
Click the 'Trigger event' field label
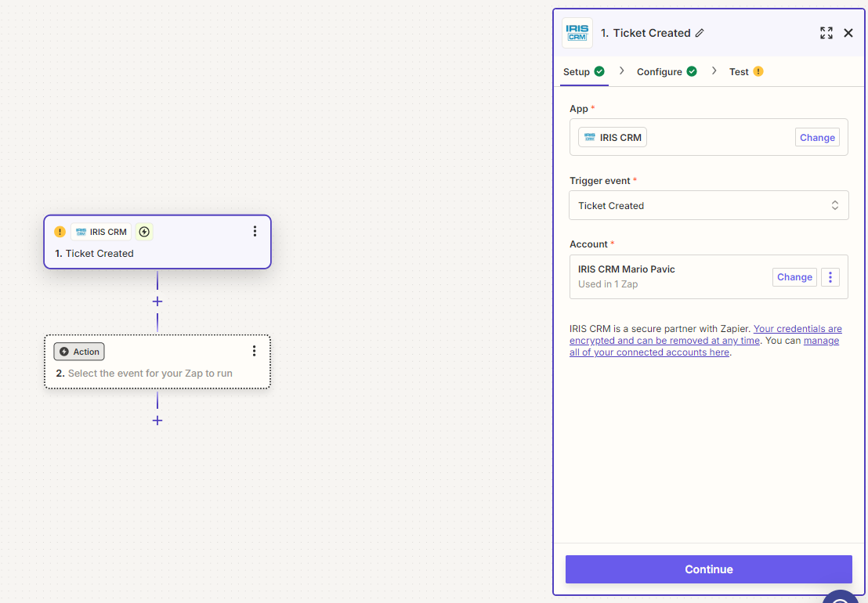tap(599, 181)
